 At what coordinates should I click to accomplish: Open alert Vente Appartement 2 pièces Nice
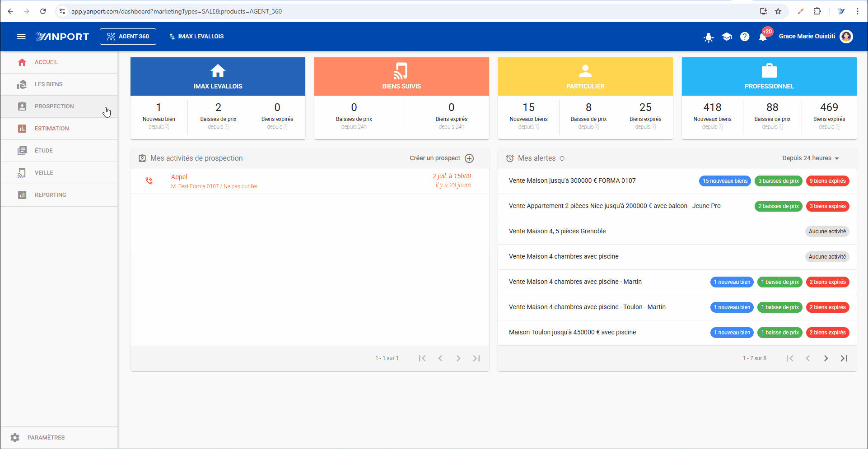point(615,206)
